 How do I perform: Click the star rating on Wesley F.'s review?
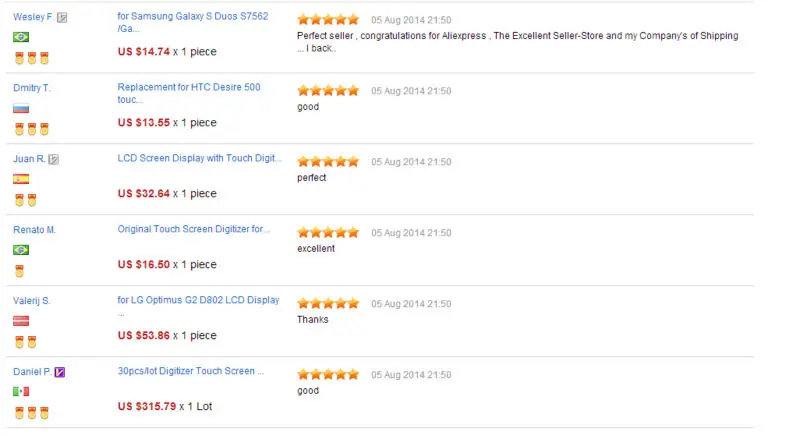328,19
